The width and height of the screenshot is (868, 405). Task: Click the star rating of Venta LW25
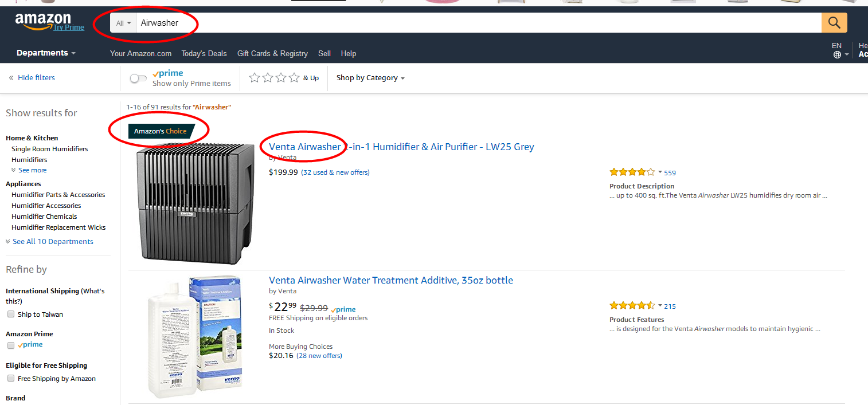point(632,172)
